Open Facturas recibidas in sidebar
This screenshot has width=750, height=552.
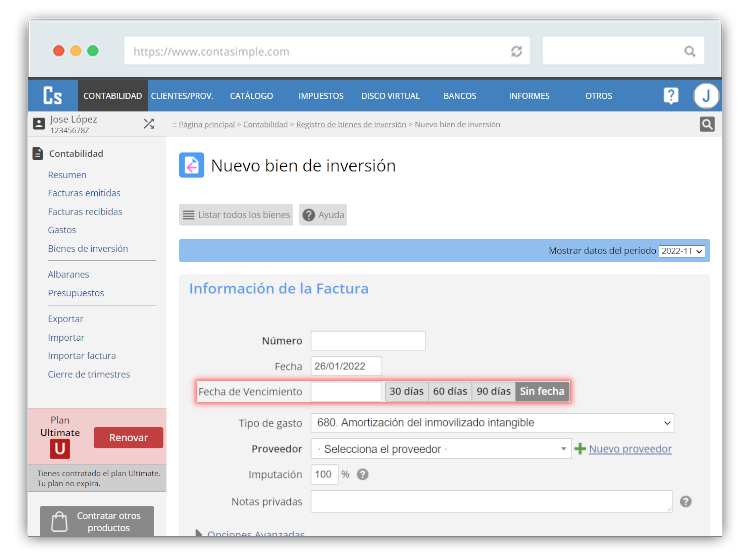pyautogui.click(x=85, y=211)
